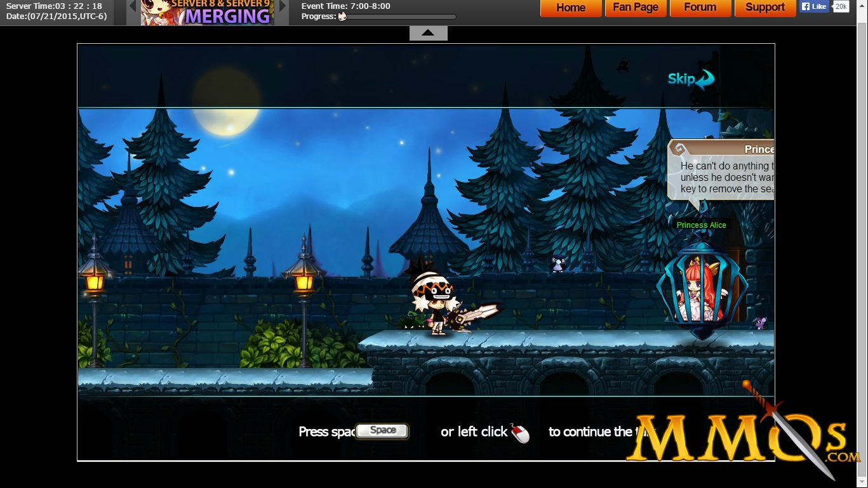This screenshot has width=868, height=488.
Task: Click the Date (07/21/2015,UTC-6) text
Action: pos(57,16)
